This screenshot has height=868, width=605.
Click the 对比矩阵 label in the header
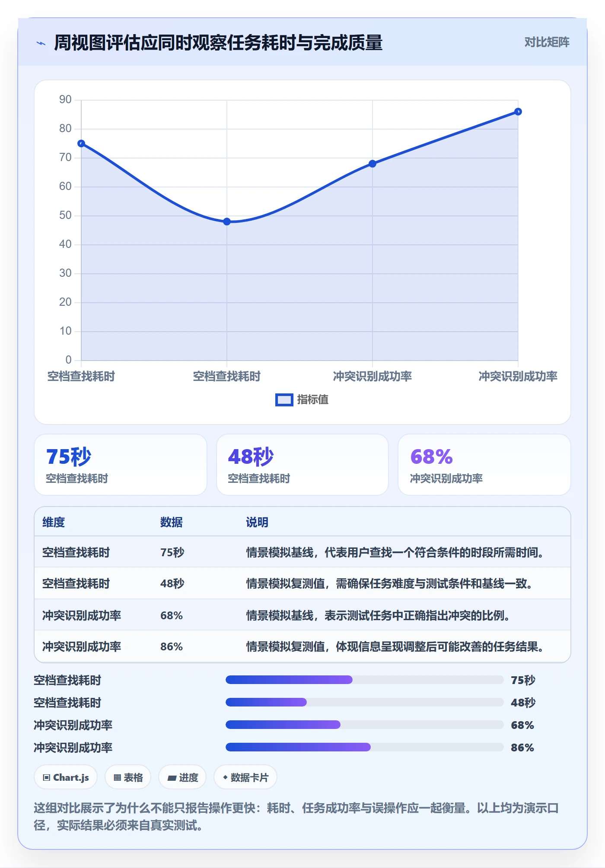547,42
